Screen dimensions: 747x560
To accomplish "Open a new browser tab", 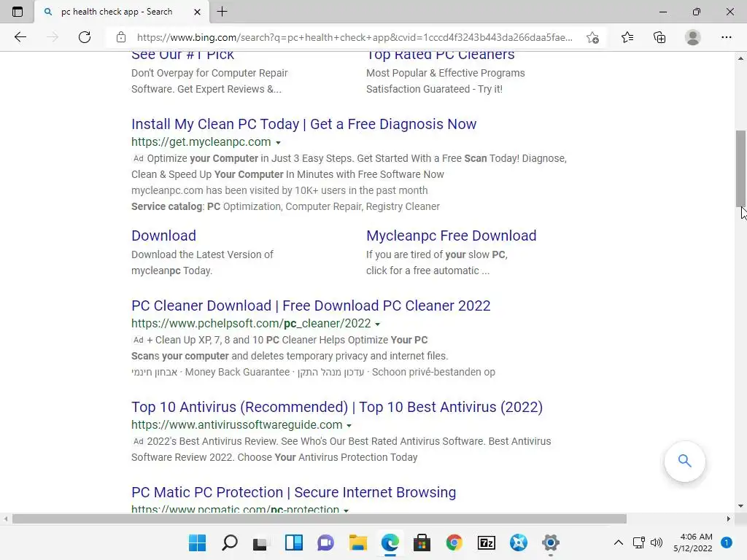I will pos(222,12).
